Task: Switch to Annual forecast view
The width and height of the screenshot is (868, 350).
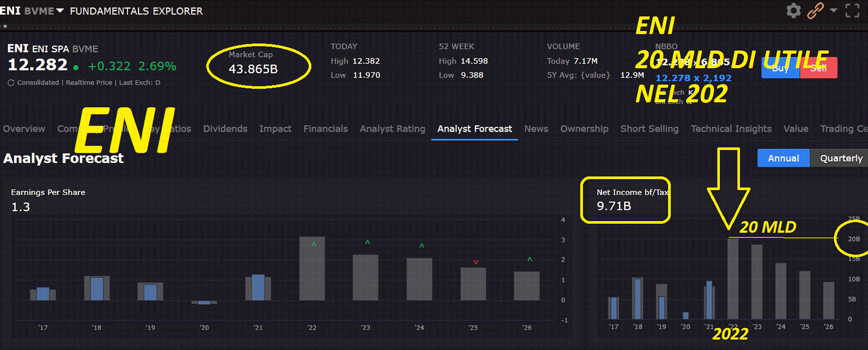Action: (783, 158)
